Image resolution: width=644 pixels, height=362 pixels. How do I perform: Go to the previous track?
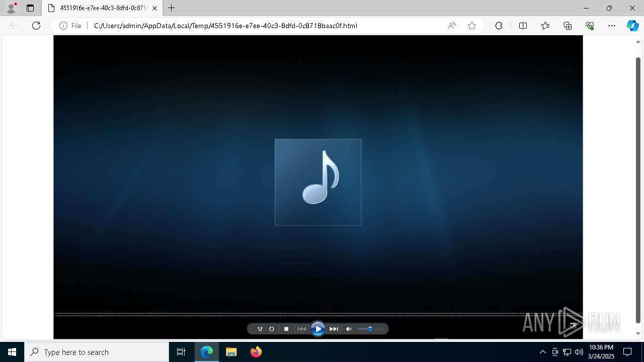301,329
